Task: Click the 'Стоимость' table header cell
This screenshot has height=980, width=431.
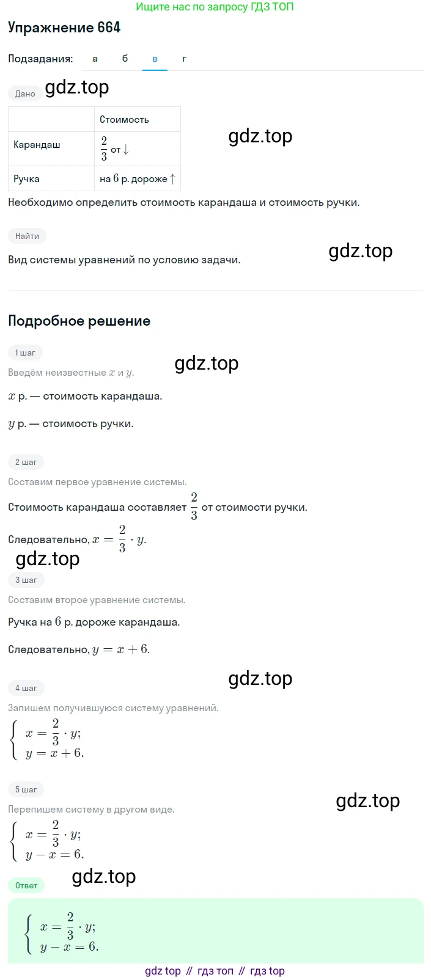Action: 138,119
